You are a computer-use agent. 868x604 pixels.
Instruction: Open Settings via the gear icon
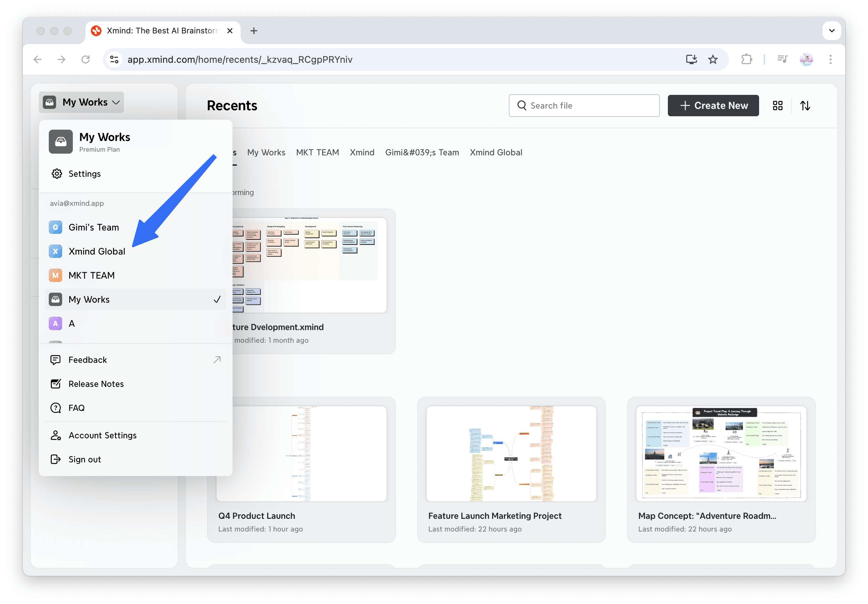(x=56, y=173)
